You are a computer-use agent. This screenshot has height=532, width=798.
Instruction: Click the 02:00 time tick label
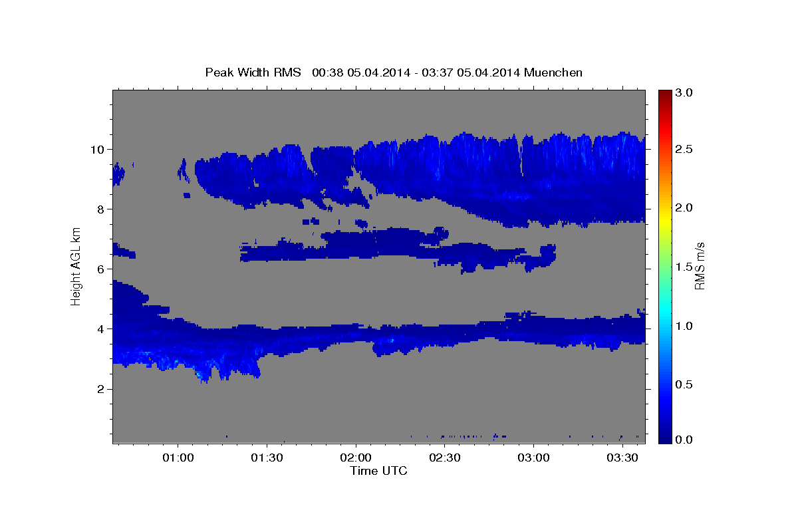pos(356,458)
